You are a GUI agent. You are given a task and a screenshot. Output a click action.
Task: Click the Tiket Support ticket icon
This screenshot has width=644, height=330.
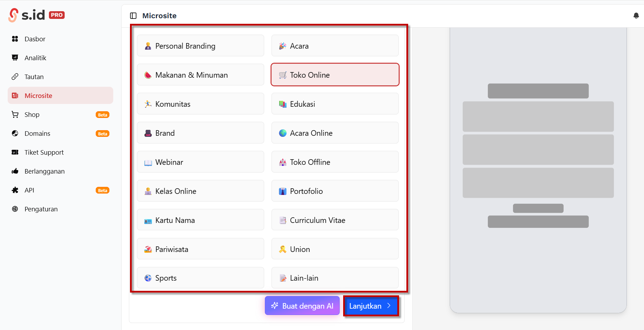click(x=15, y=152)
